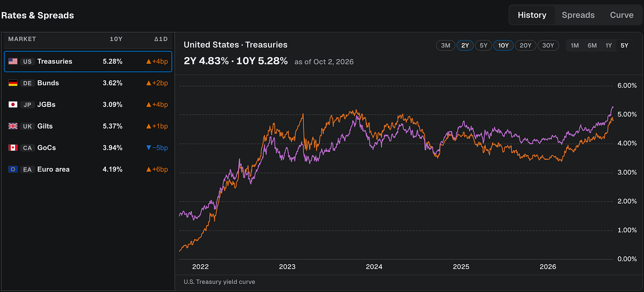Select the 1M time range

(575, 46)
